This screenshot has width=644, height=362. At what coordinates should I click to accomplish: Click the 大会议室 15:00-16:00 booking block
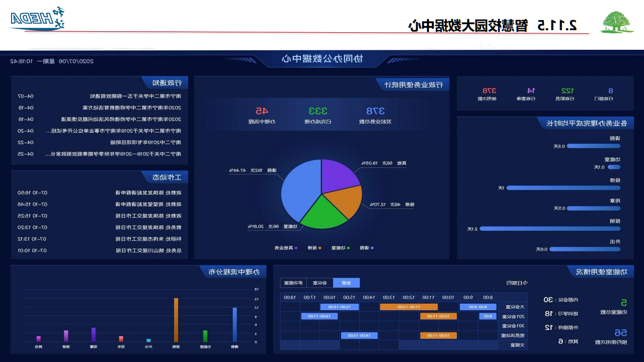(x=340, y=307)
